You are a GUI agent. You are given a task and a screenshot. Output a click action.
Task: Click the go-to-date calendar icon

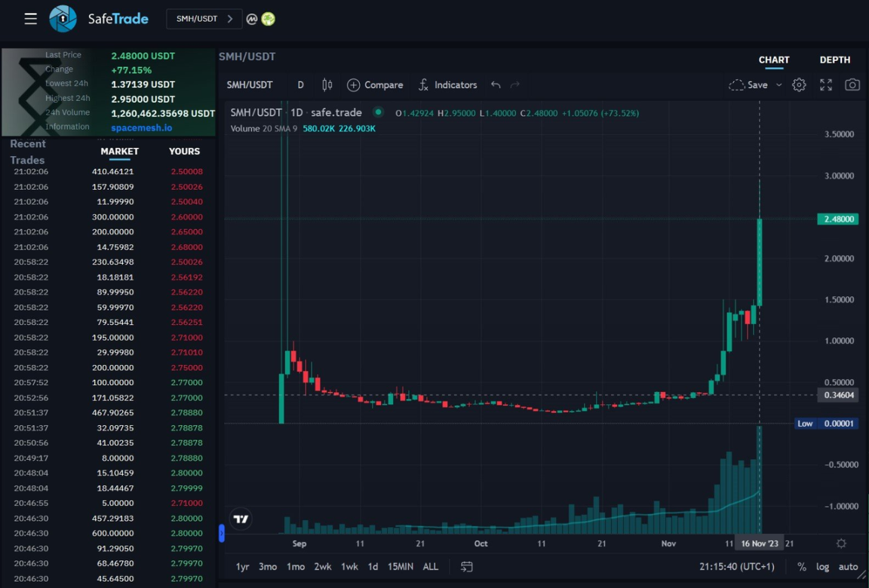467,566
